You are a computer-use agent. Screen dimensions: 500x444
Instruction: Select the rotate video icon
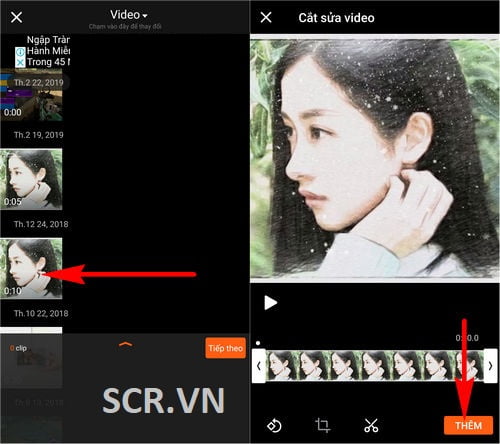click(274, 426)
